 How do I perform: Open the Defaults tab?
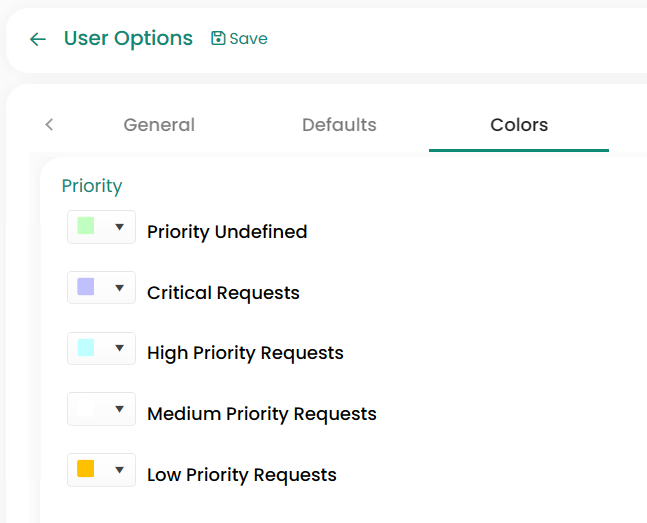point(339,125)
